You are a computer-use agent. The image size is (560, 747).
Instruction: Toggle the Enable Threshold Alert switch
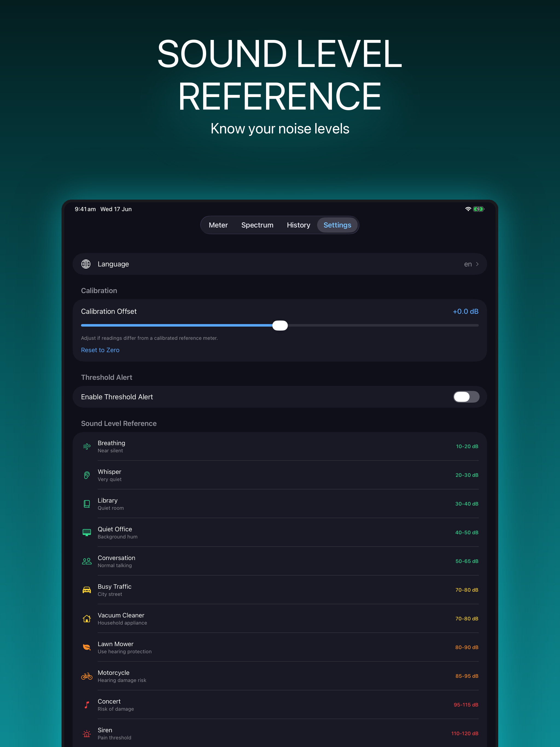466,397
